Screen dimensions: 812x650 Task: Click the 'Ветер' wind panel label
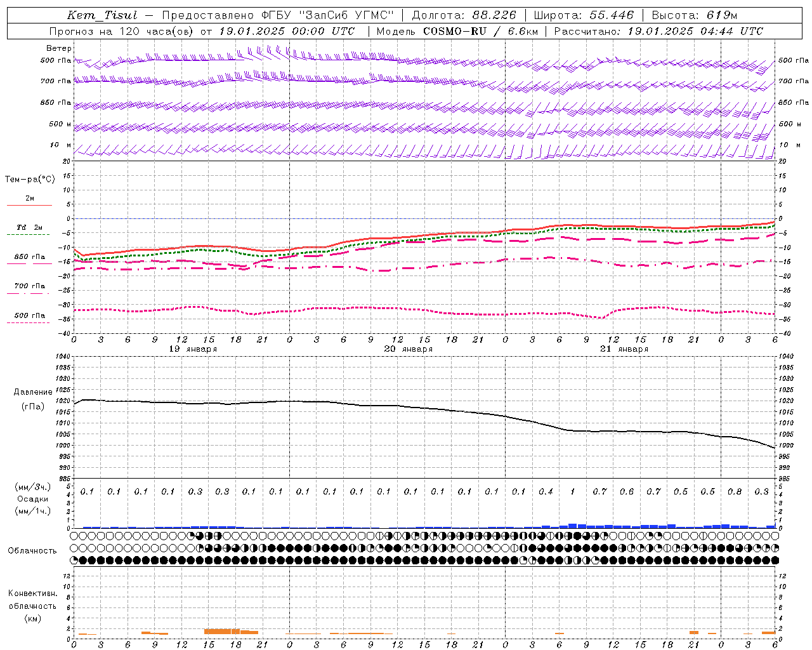click(x=59, y=48)
